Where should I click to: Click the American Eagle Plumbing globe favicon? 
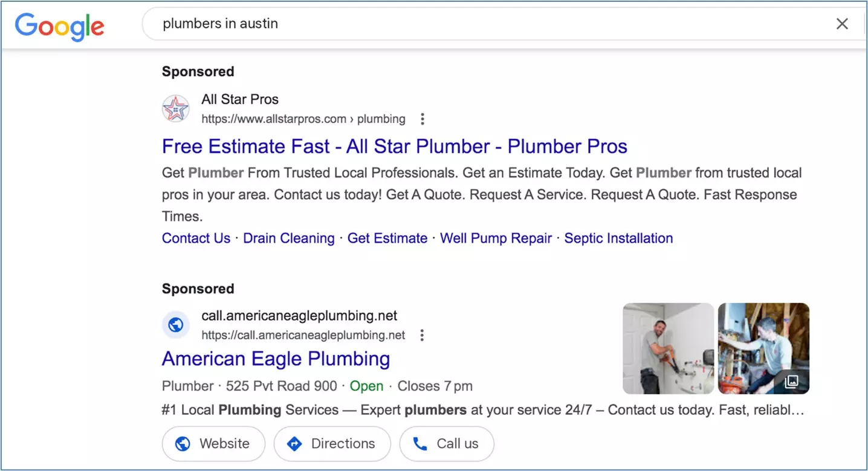176,325
